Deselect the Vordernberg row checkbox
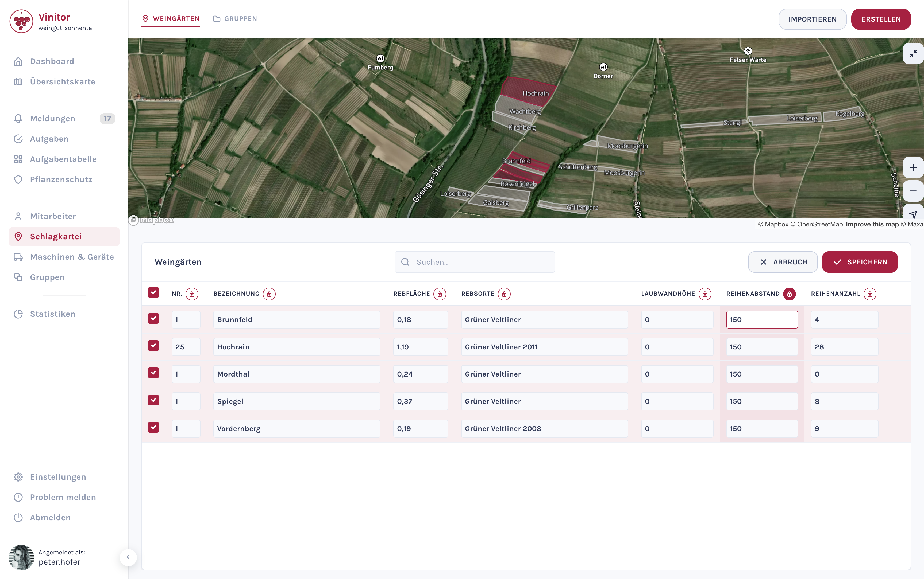 click(153, 427)
